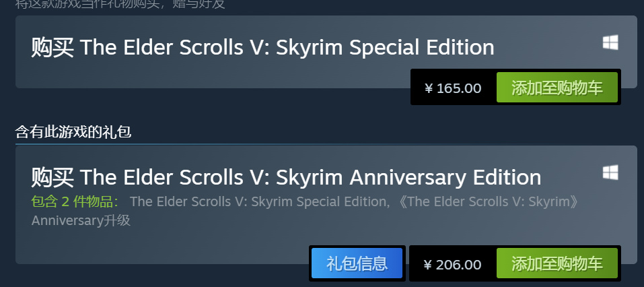Screen dimensions: 644x287
Task: Click the Anniversary升级 text on second line
Action: click(x=81, y=220)
